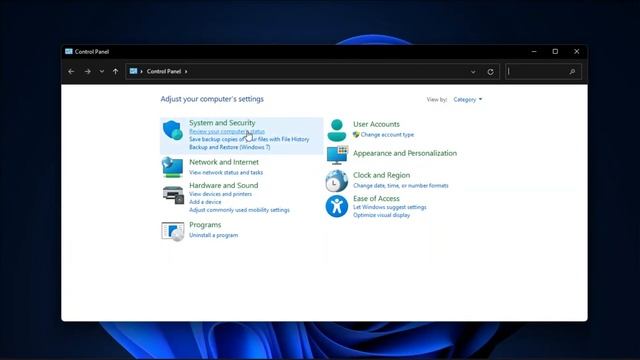Image resolution: width=640 pixels, height=360 pixels.
Task: Maximize the Control Panel window
Action: tap(555, 51)
